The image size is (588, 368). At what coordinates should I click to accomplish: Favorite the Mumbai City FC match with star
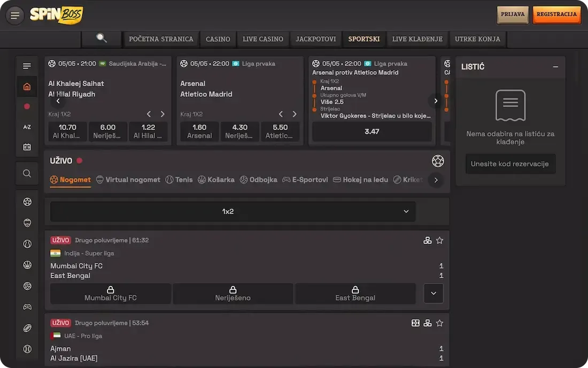tap(439, 241)
